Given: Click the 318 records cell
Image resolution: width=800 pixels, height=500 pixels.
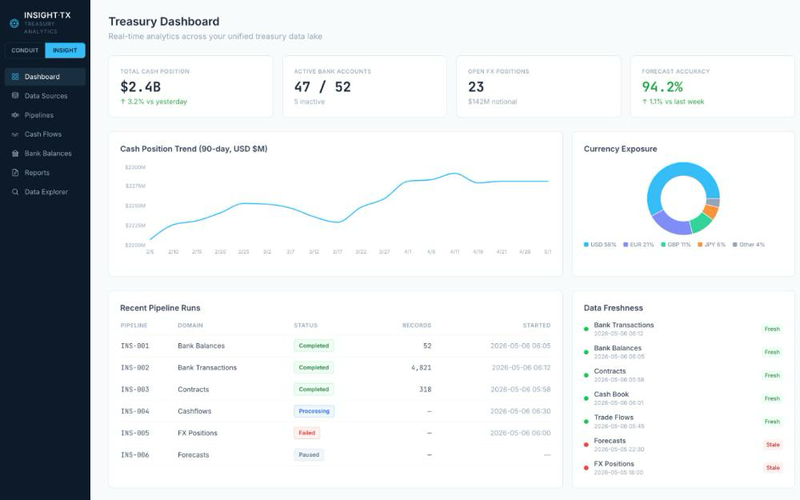Looking at the screenshot, I should point(425,389).
